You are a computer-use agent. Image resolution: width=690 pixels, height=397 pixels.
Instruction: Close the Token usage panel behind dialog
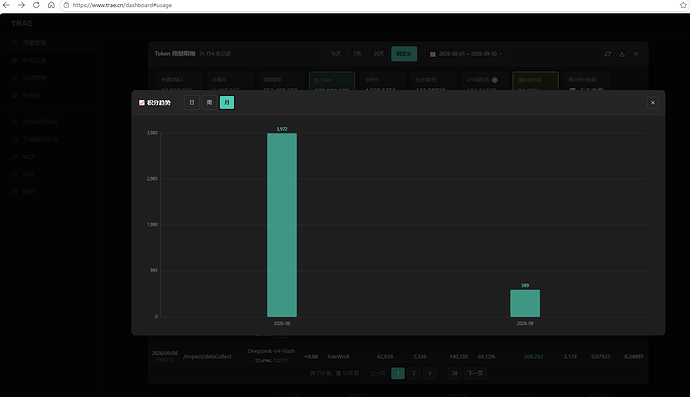[x=636, y=54]
